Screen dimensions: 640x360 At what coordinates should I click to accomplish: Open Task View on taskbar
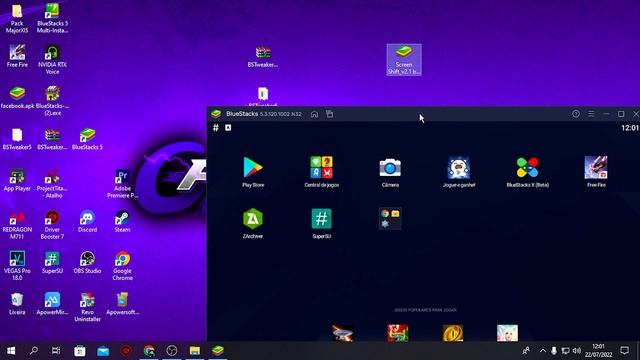click(56, 351)
